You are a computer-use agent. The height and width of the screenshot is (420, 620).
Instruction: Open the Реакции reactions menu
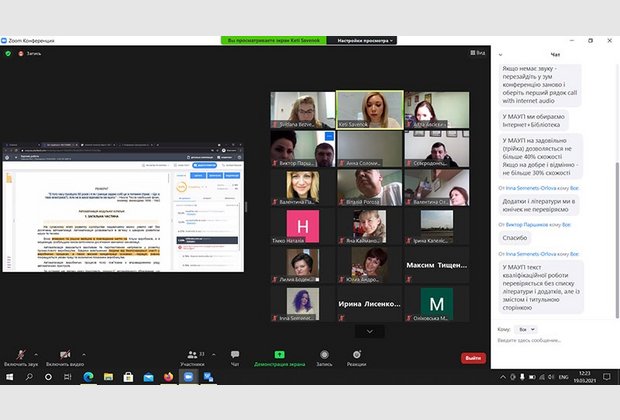357,358
